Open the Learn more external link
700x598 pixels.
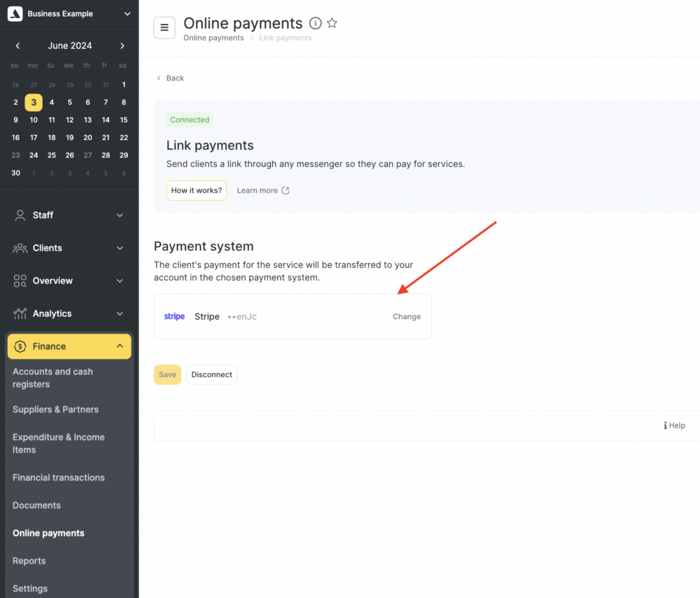point(263,190)
